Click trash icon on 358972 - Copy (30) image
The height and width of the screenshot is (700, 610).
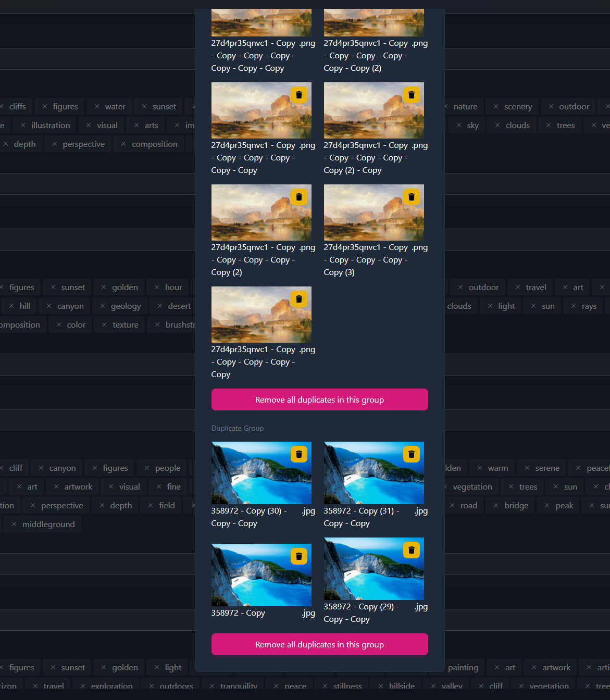(299, 454)
